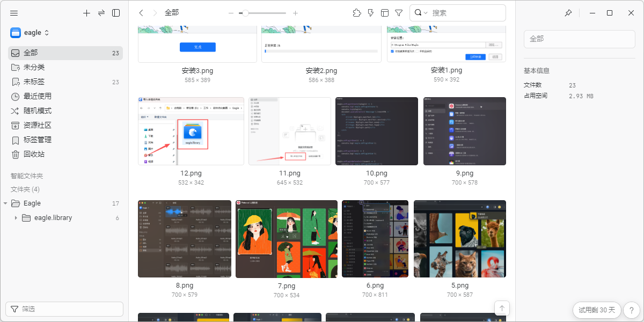The width and height of the screenshot is (644, 322).
Task: Collapse the Eagle folder tree
Action: [5, 203]
